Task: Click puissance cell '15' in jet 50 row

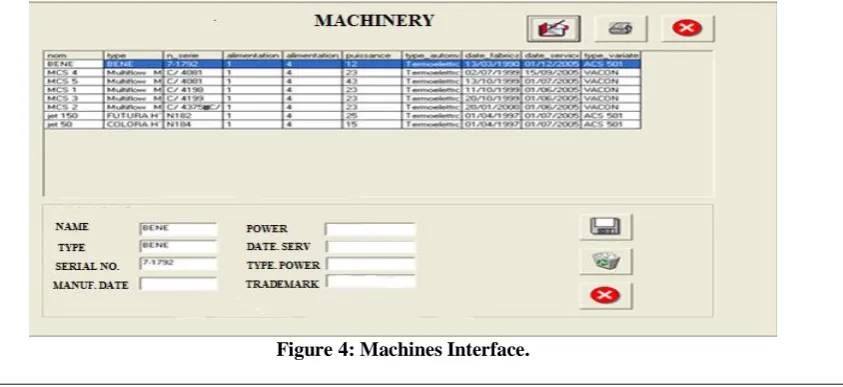Action: coord(372,124)
